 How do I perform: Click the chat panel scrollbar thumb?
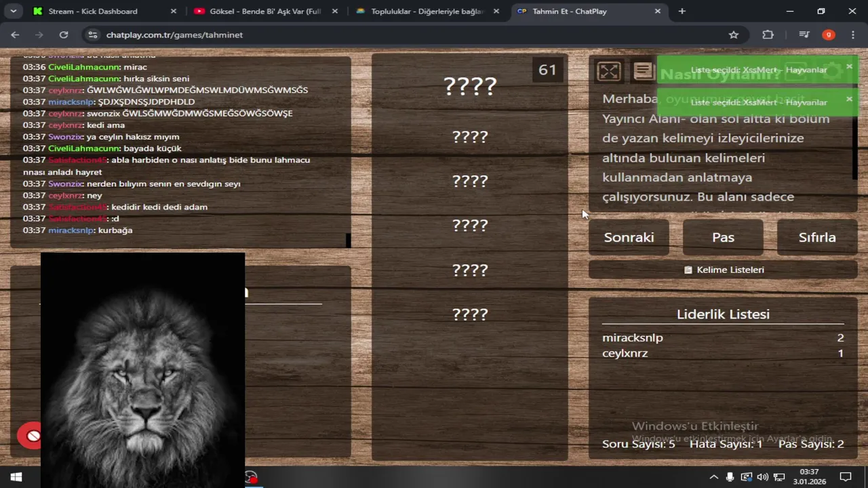[349, 240]
